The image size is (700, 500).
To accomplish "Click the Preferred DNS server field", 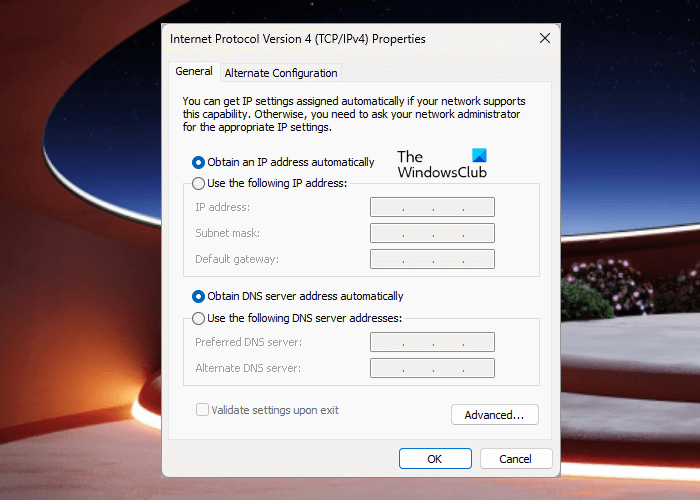I will pyautogui.click(x=432, y=342).
